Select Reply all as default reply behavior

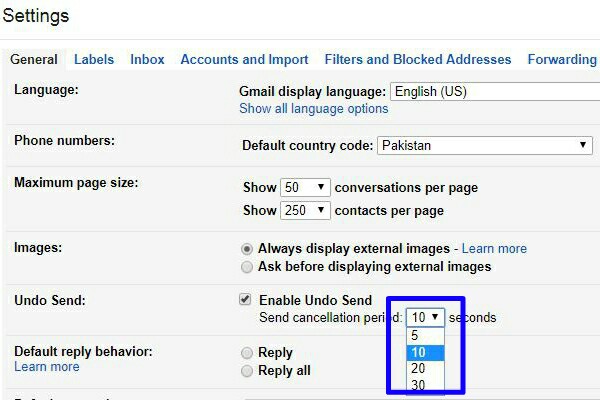point(247,371)
